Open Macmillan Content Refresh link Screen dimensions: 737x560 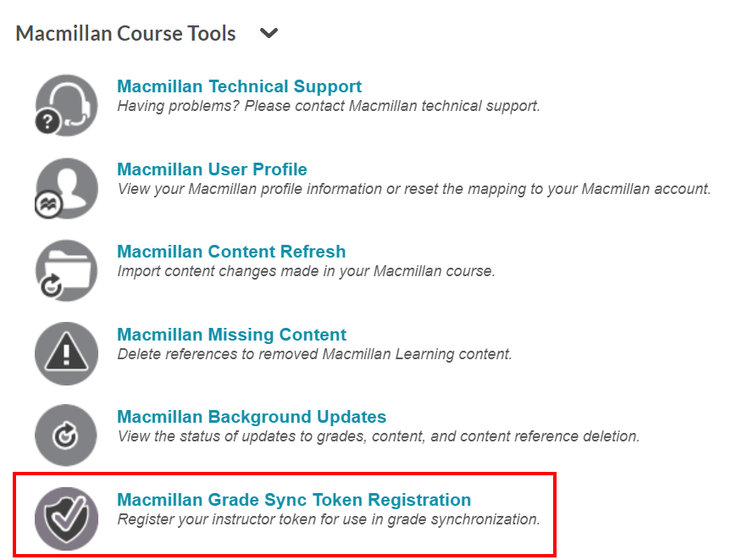[x=231, y=251]
